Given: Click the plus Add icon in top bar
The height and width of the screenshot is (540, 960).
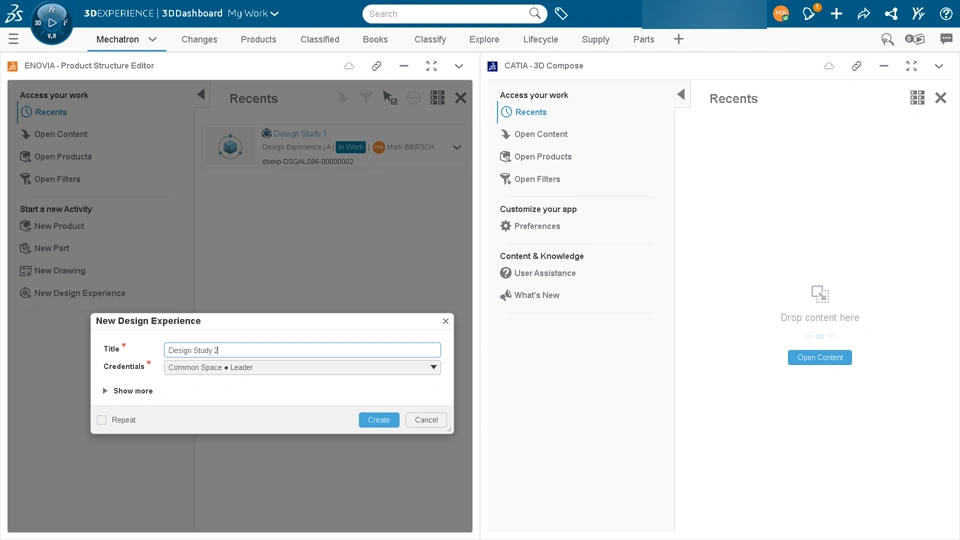Looking at the screenshot, I should (836, 13).
